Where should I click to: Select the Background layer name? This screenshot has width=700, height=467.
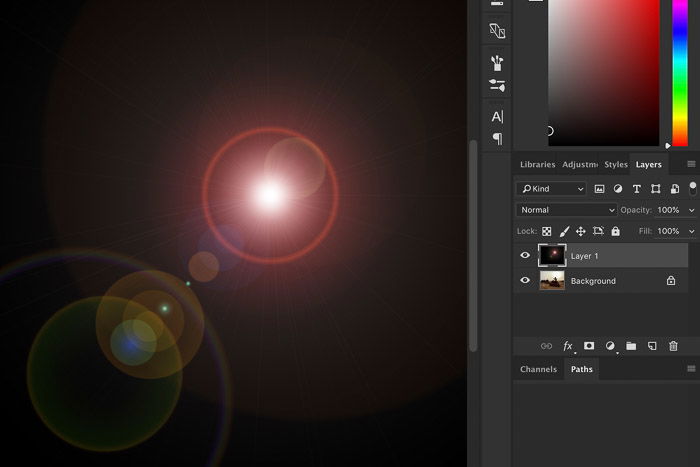pyautogui.click(x=593, y=281)
